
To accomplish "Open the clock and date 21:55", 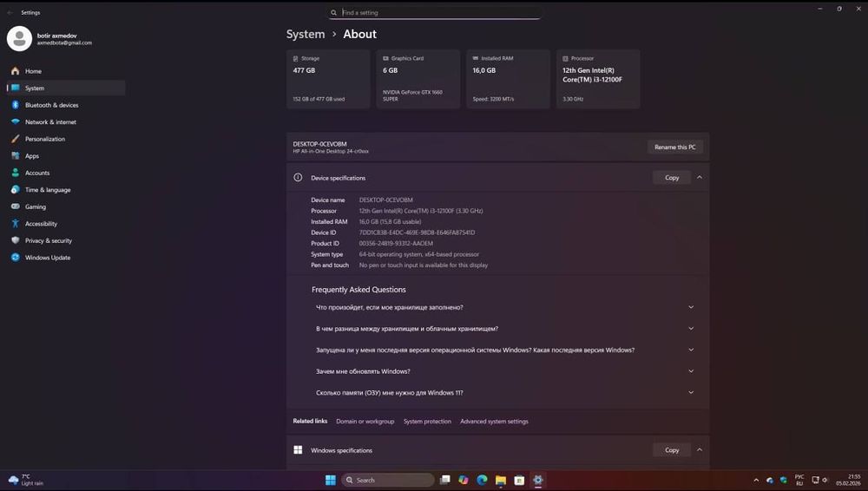I will click(848, 480).
